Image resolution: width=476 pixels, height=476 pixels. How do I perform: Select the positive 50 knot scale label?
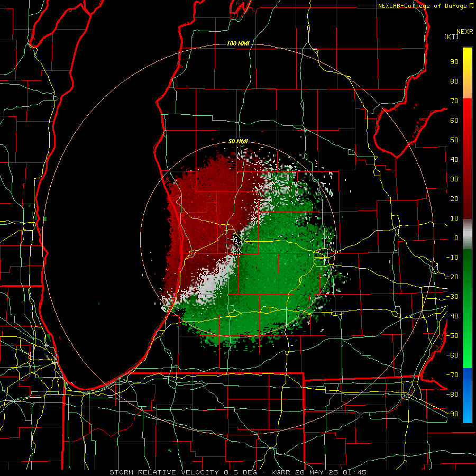click(x=454, y=140)
